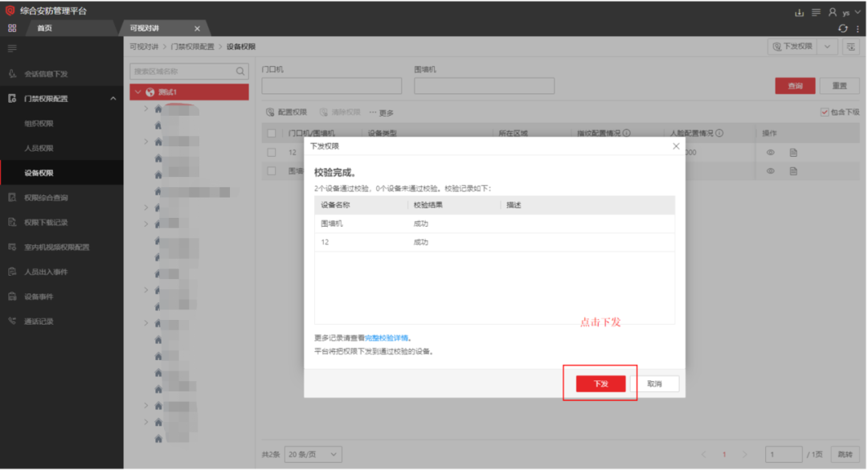Screen dimensions: 868x471
Task: Check the select-all checkbox in table header
Action: coord(272,133)
